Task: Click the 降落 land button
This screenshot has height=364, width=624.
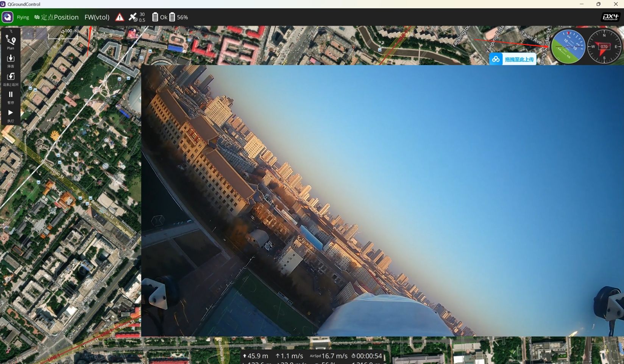Action: [x=11, y=61]
